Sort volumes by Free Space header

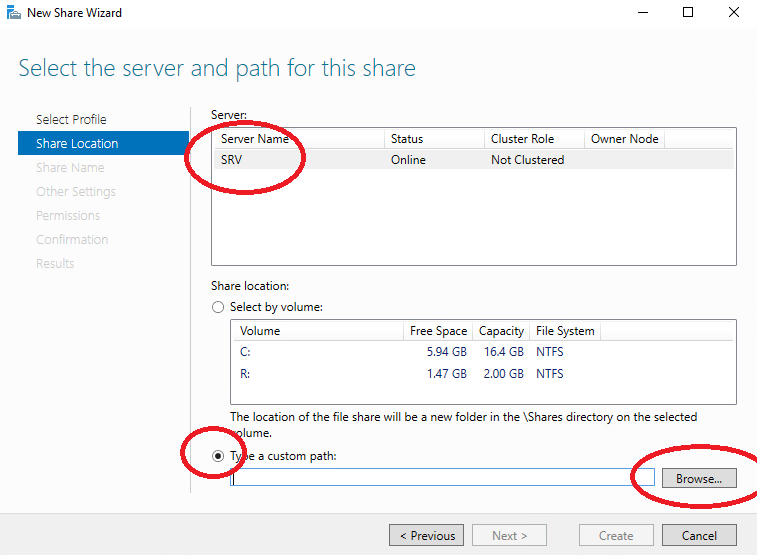click(x=438, y=331)
